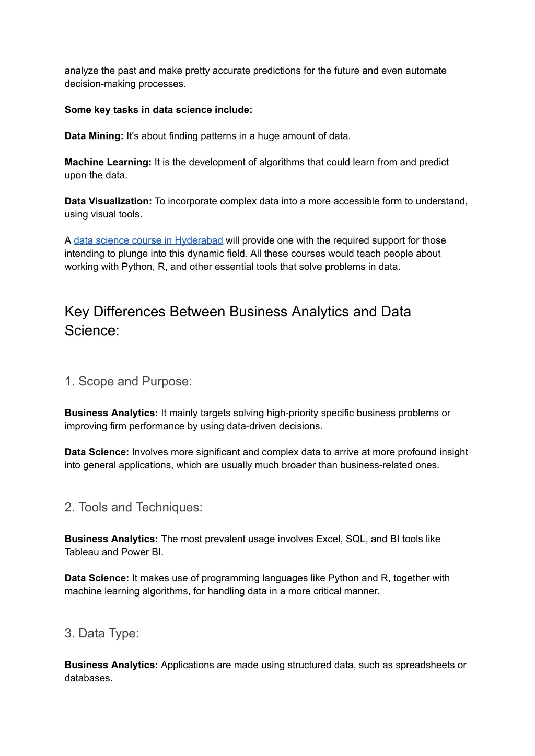The height and width of the screenshot is (756, 535).
Task: Click 'Data Science:' under Scope and Purpose
Action: (97, 452)
